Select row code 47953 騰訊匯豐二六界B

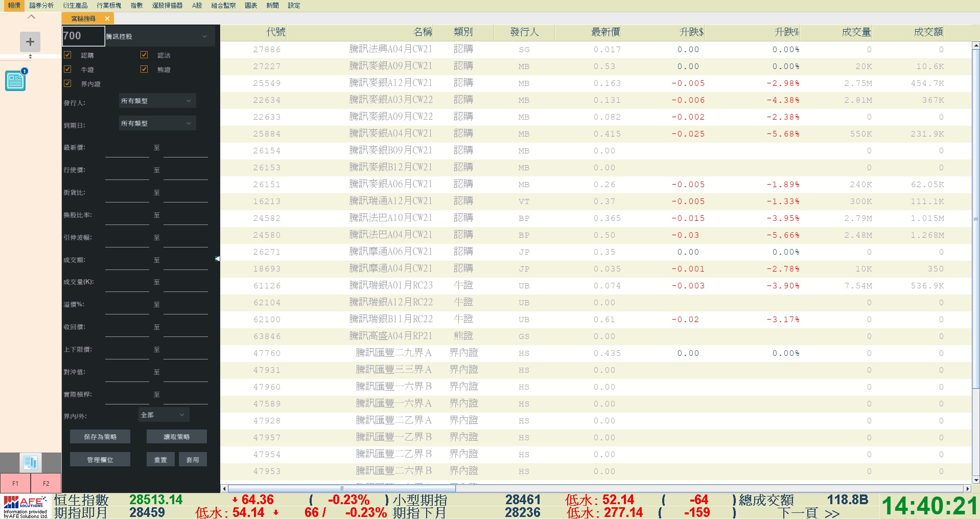pos(596,471)
